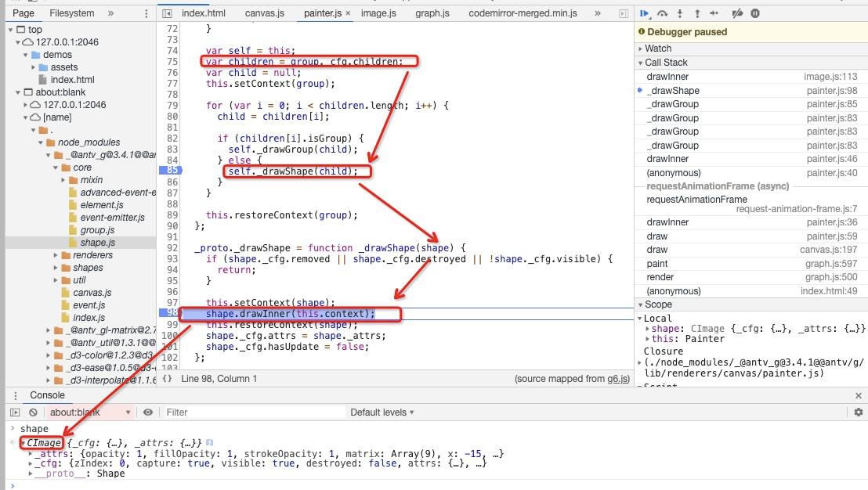Toggle the debugger sidebar icon

[x=624, y=13]
